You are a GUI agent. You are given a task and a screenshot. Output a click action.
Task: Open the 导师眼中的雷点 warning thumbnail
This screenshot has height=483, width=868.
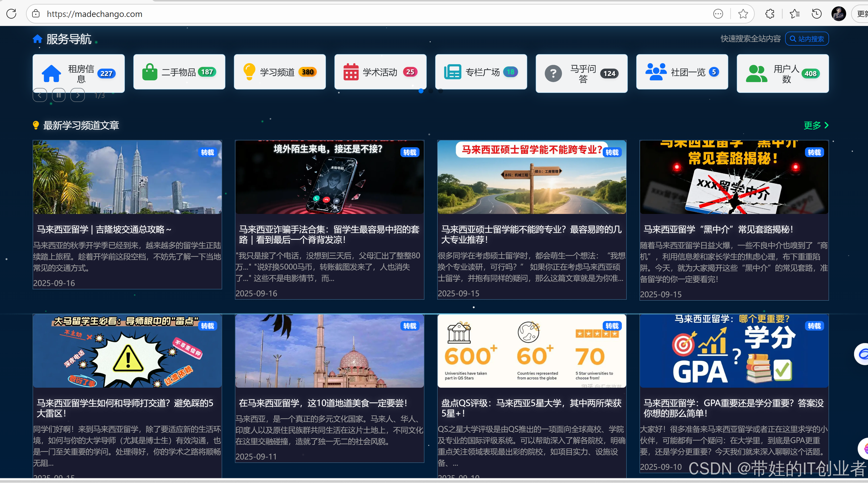tap(127, 351)
